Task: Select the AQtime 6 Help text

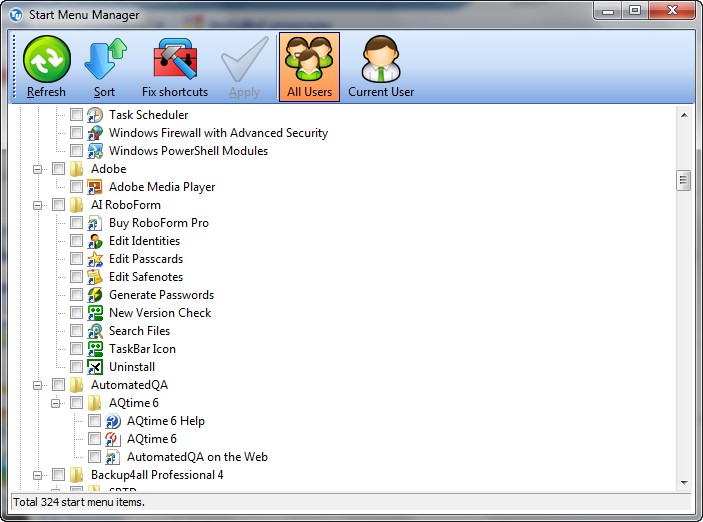Action: [x=166, y=421]
